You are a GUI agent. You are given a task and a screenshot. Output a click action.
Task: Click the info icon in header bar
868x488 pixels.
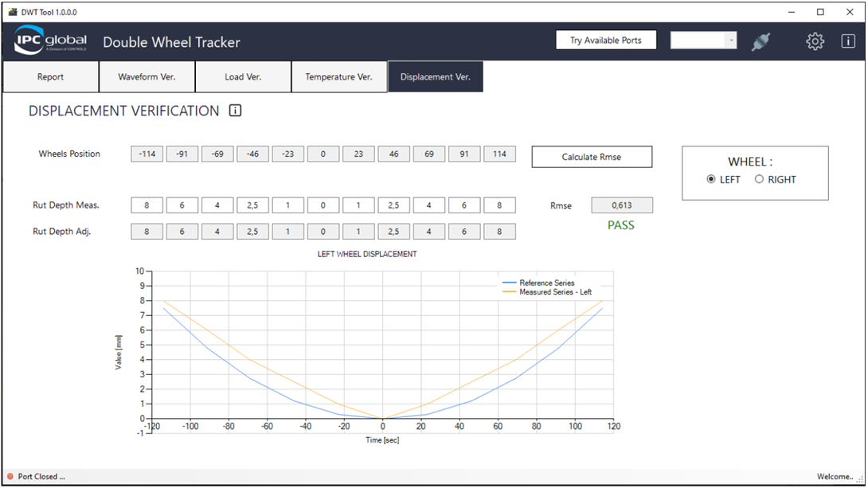(x=848, y=41)
